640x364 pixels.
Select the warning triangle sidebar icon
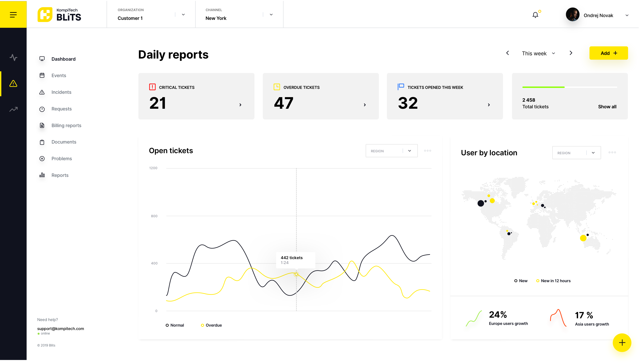tap(13, 84)
